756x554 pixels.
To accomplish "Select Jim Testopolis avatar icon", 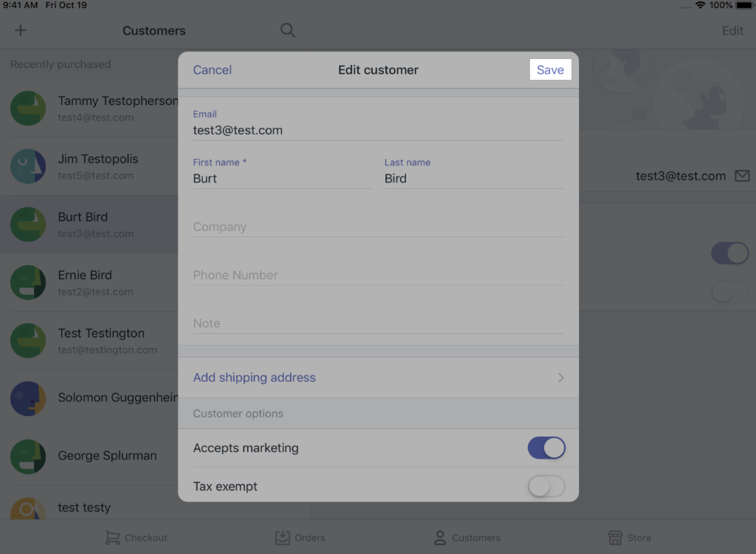I will pyautogui.click(x=28, y=166).
